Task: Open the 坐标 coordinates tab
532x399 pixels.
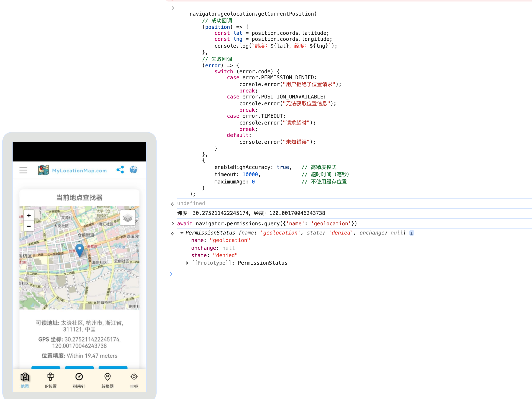Action: (134, 380)
